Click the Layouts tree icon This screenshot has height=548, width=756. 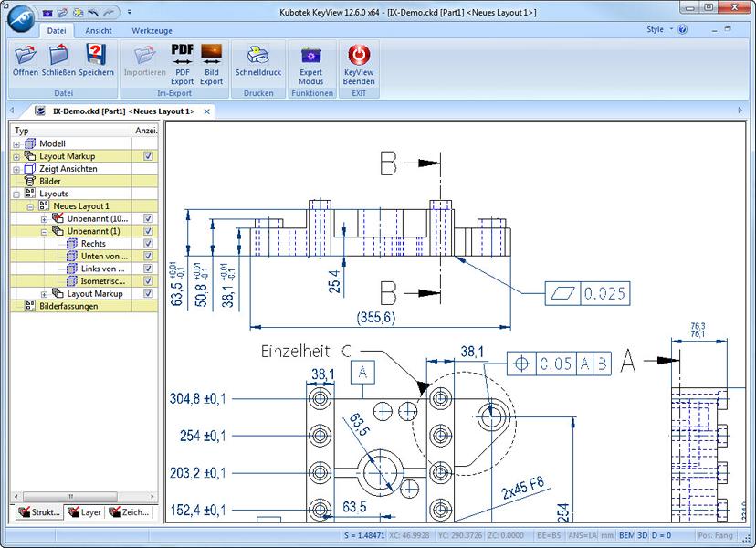(30, 194)
